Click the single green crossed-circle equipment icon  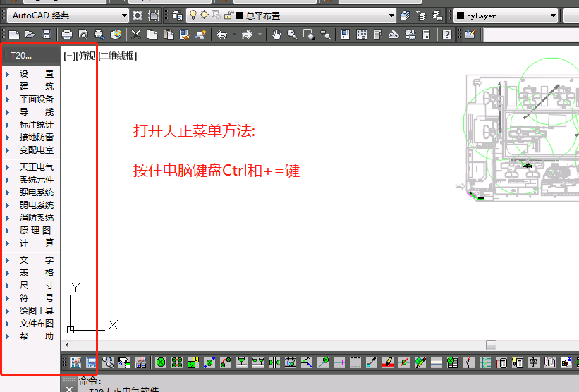161,362
